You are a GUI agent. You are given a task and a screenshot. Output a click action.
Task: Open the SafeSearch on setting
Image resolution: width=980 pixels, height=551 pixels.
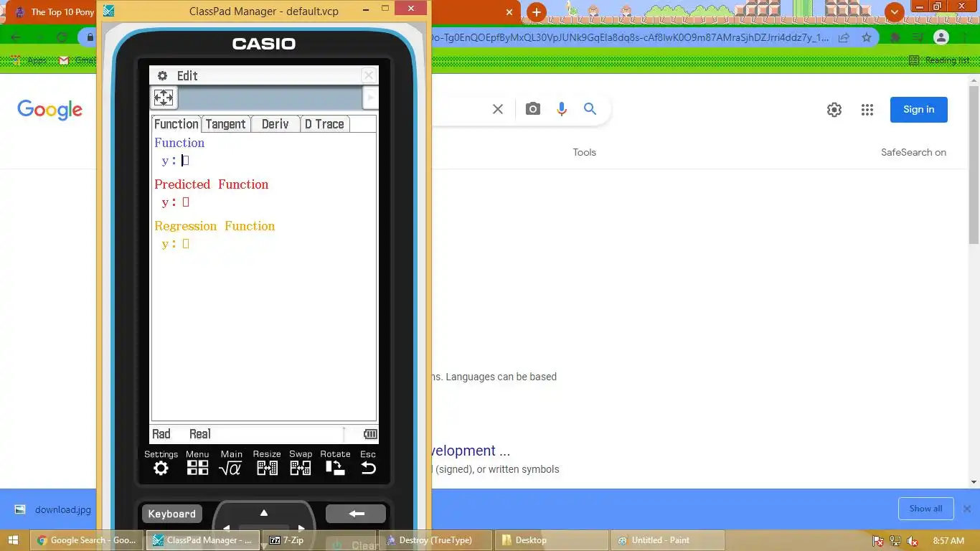click(913, 152)
